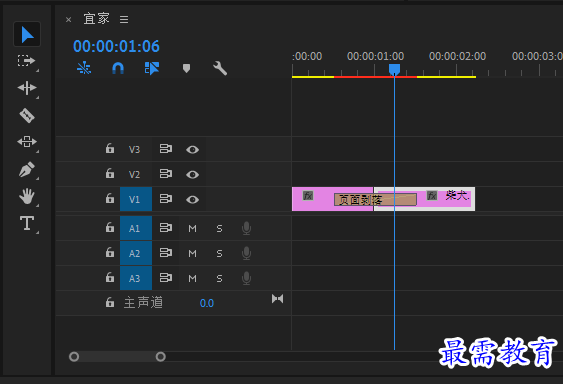Enable voice-over record on A3

(x=246, y=278)
